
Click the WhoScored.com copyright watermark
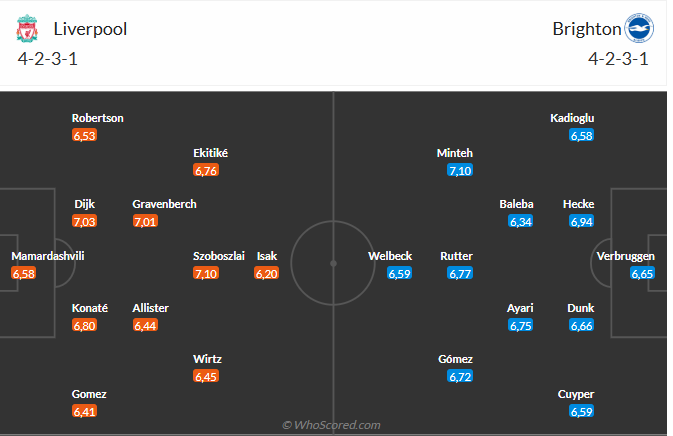coord(331,425)
